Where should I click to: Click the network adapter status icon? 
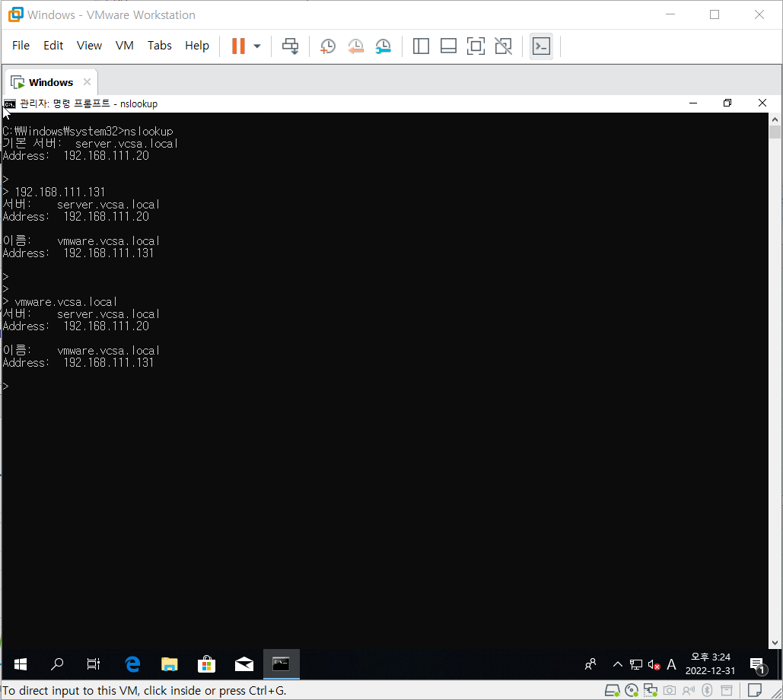pos(650,691)
